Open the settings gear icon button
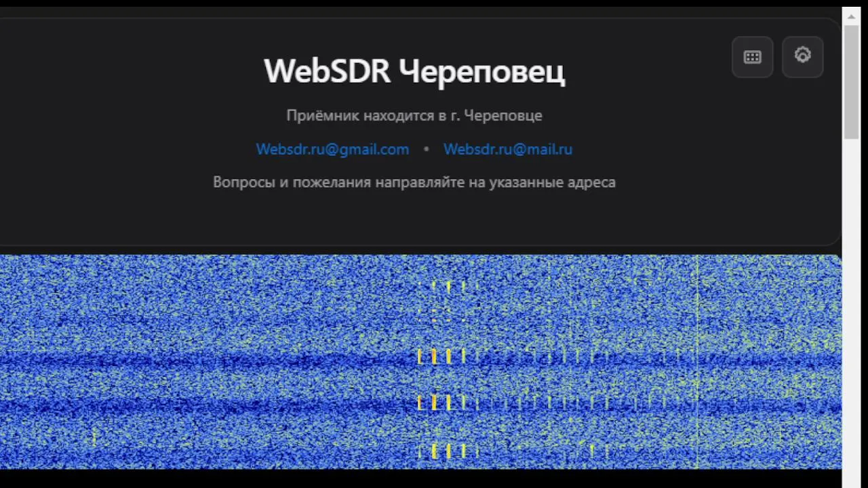Screen dimensions: 868x488 pos(802,57)
